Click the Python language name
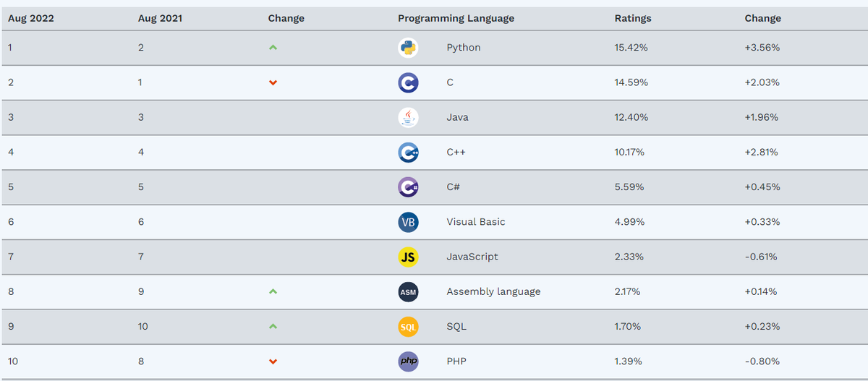Viewport: 868px width, 381px height. click(x=464, y=48)
